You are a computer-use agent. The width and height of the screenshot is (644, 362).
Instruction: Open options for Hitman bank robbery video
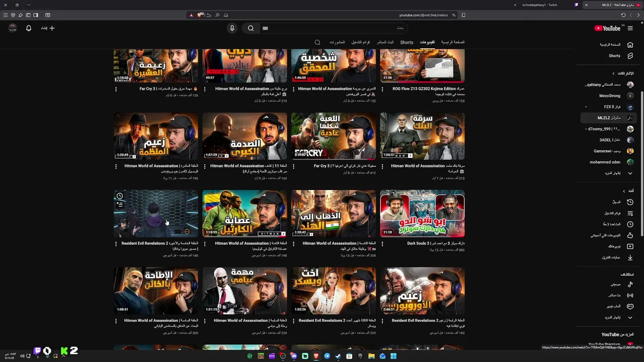pyautogui.click(x=382, y=166)
